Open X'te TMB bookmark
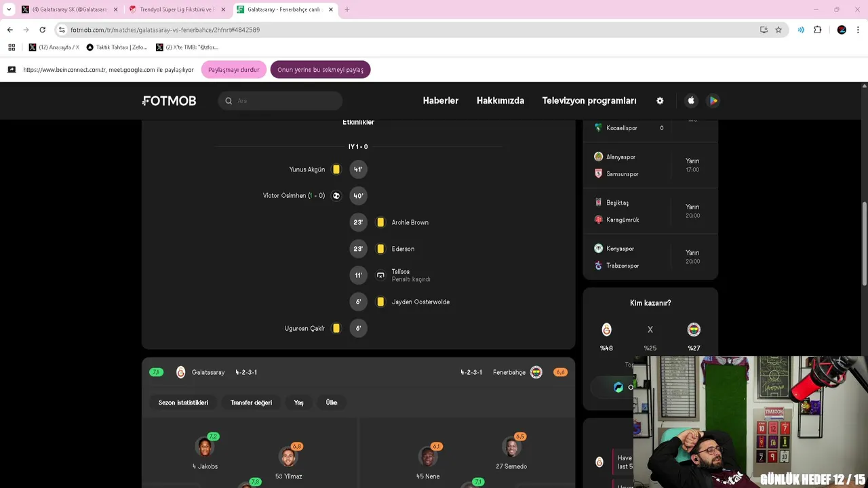 point(187,47)
